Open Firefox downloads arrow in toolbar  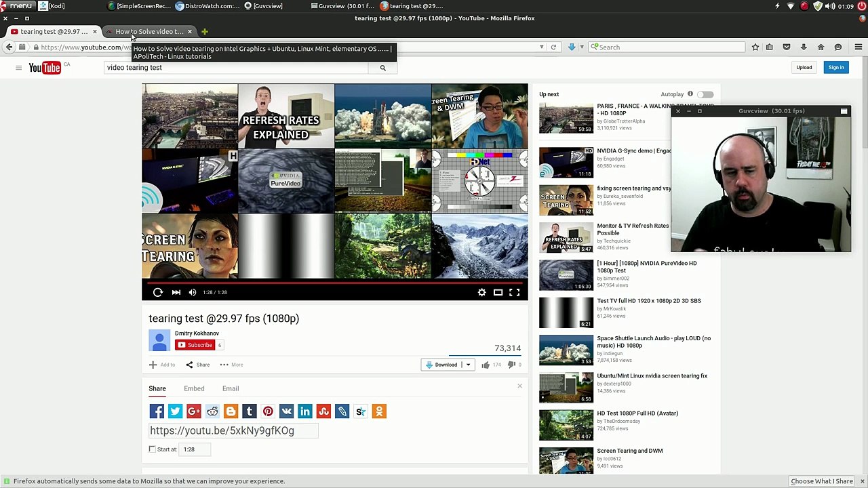pyautogui.click(x=804, y=47)
